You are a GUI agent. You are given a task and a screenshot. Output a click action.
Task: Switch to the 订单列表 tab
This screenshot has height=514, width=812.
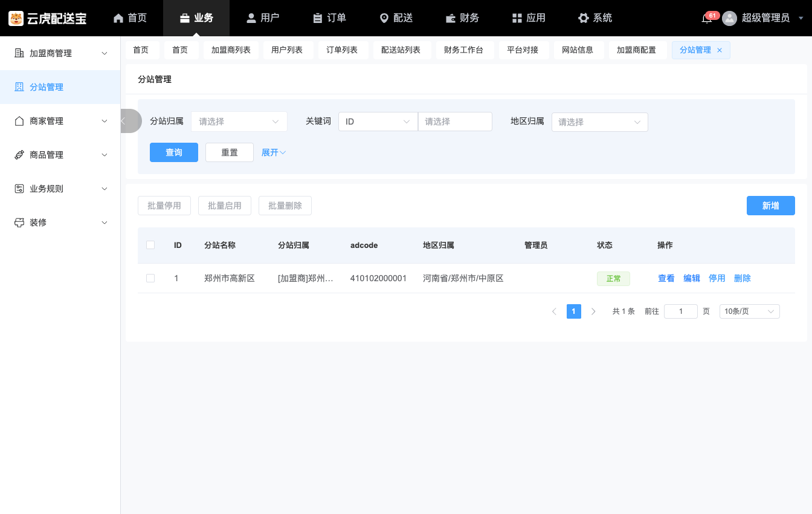[342, 50]
